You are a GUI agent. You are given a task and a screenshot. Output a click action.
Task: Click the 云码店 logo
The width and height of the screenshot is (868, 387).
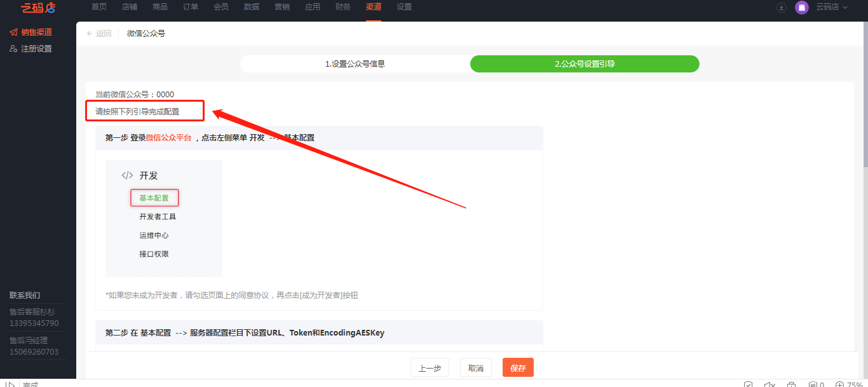point(38,7)
